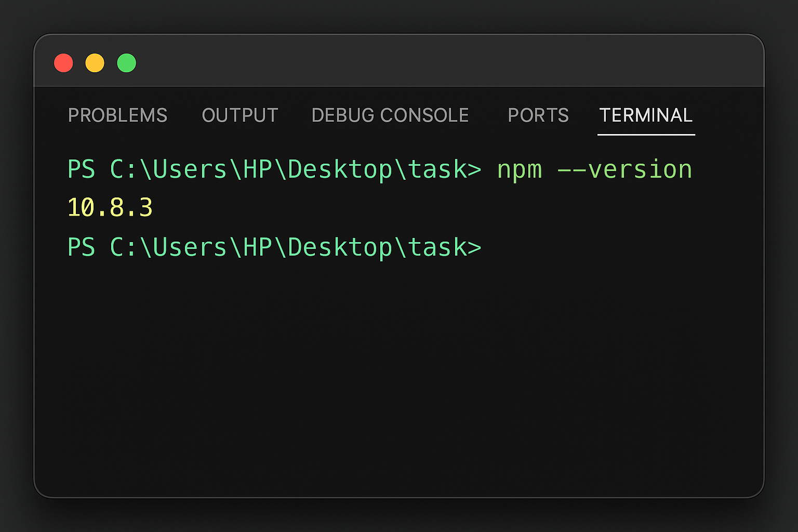
Task: Click the first PS C:\Users\HP\Desktop\task> prompt
Action: (275, 170)
